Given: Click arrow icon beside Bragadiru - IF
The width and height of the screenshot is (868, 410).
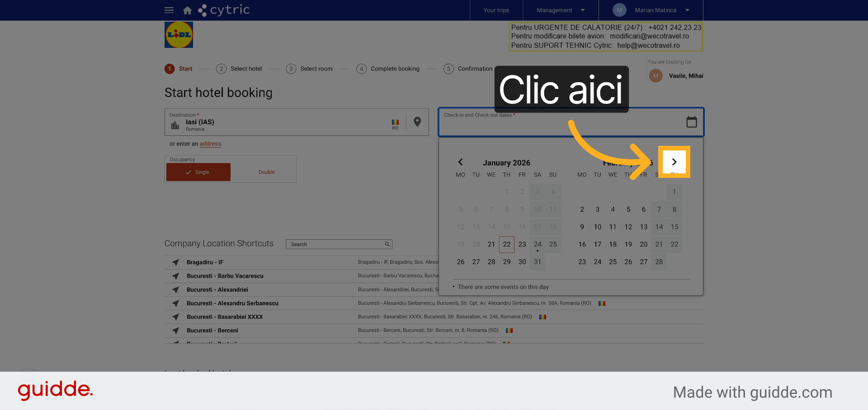Looking at the screenshot, I should 175,262.
